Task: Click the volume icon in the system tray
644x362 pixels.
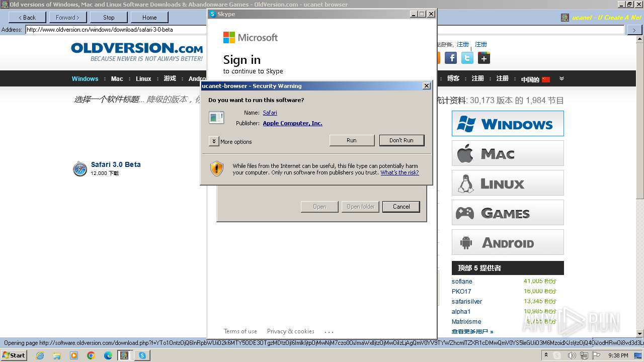Action: click(x=572, y=355)
